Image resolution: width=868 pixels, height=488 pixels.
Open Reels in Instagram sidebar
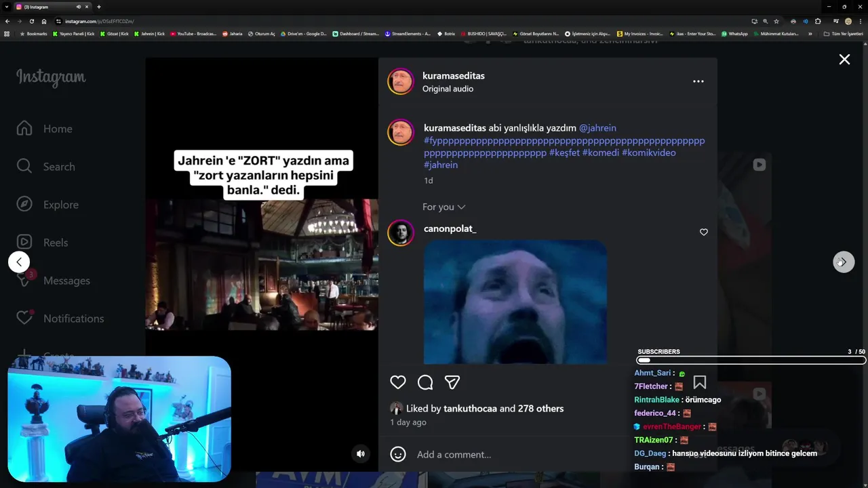(x=43, y=243)
